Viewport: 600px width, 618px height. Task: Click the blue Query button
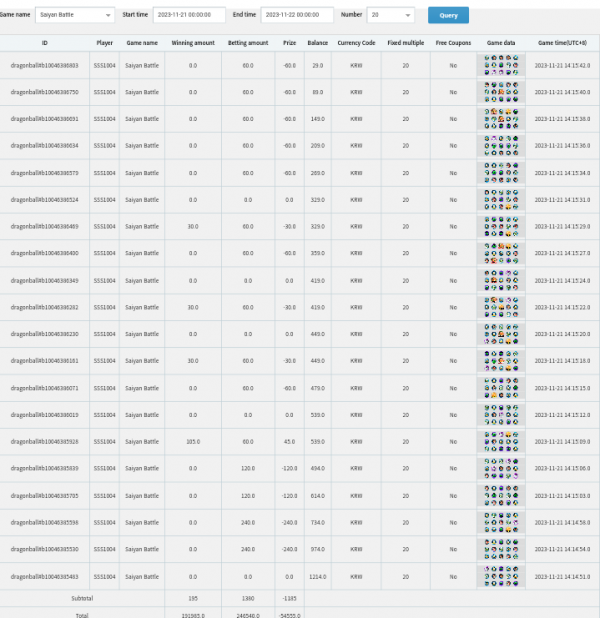click(448, 15)
